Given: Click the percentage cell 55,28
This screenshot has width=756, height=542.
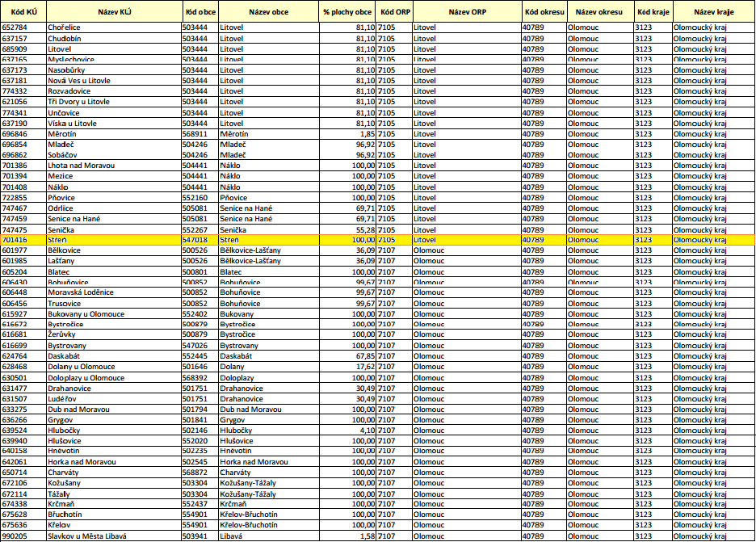Looking at the screenshot, I should pyautogui.click(x=347, y=230).
